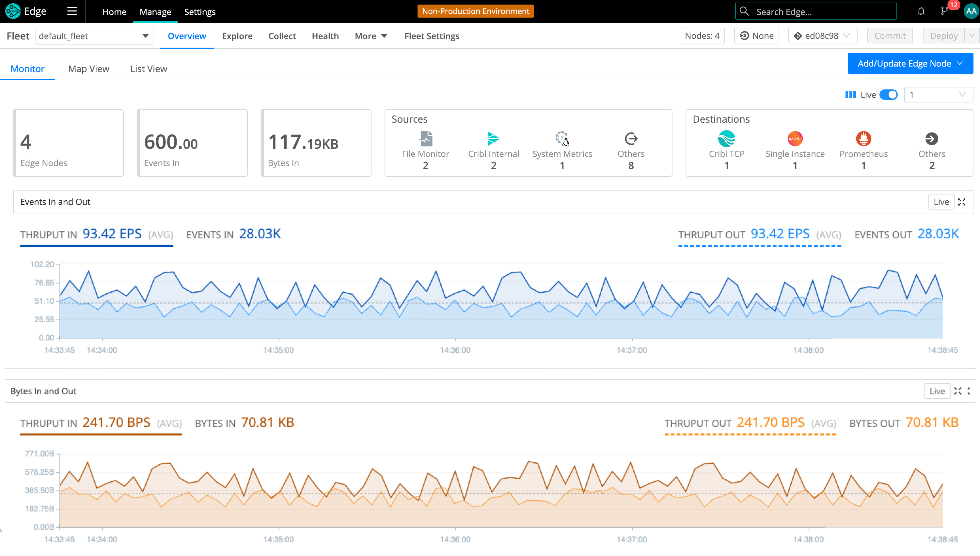980x556 pixels.
Task: Expand the More menu dropdown
Action: point(371,36)
